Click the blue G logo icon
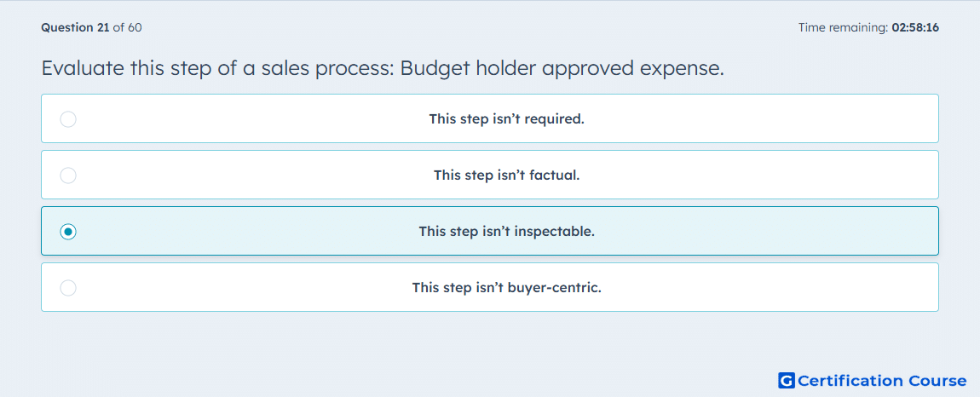980x397 pixels. pyautogui.click(x=787, y=380)
